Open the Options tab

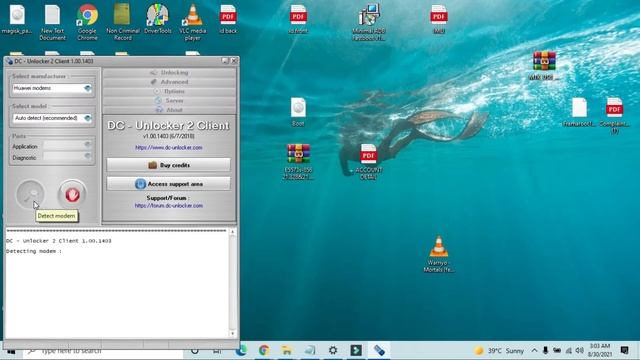point(169,91)
